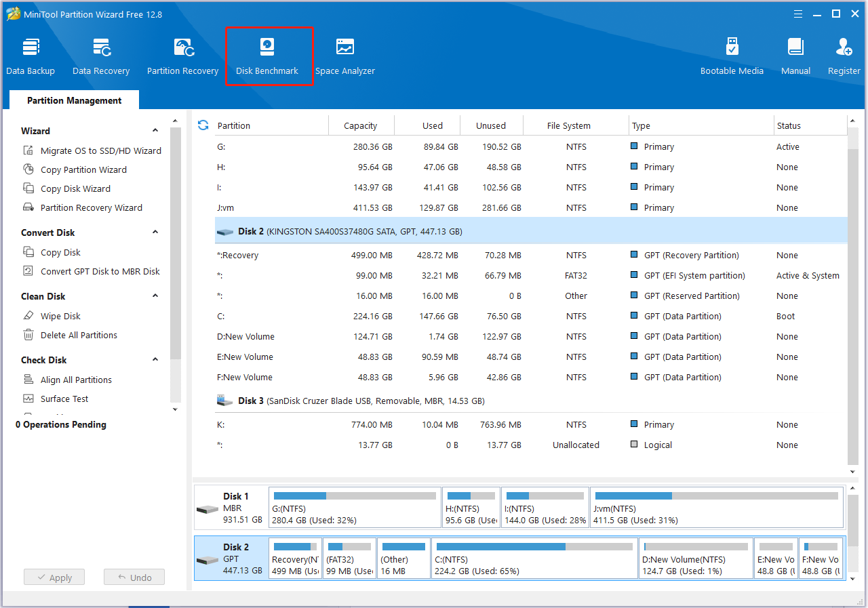Open the Partition Recovery feature
This screenshot has height=608, width=868.
click(182, 56)
